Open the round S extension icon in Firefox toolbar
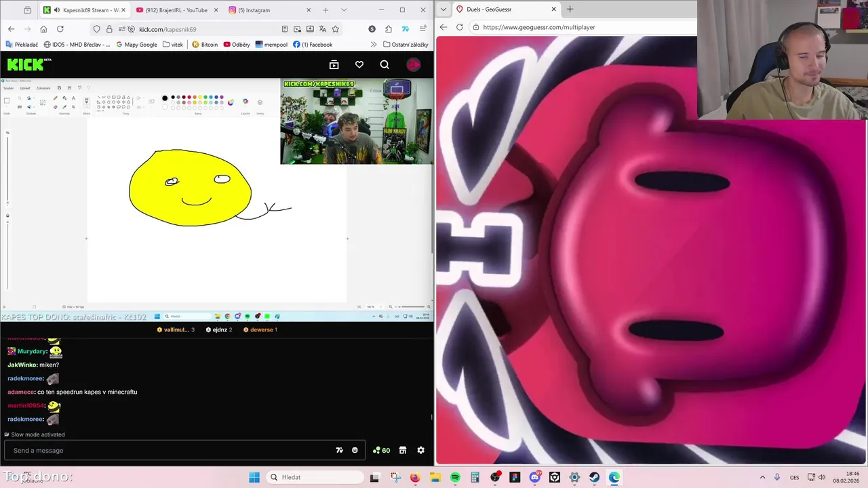 (372, 29)
